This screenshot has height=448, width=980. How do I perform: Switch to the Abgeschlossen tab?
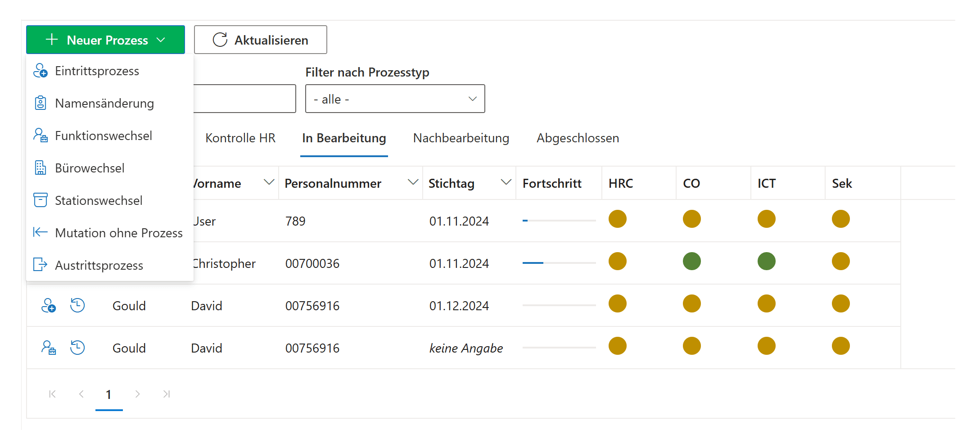click(578, 138)
